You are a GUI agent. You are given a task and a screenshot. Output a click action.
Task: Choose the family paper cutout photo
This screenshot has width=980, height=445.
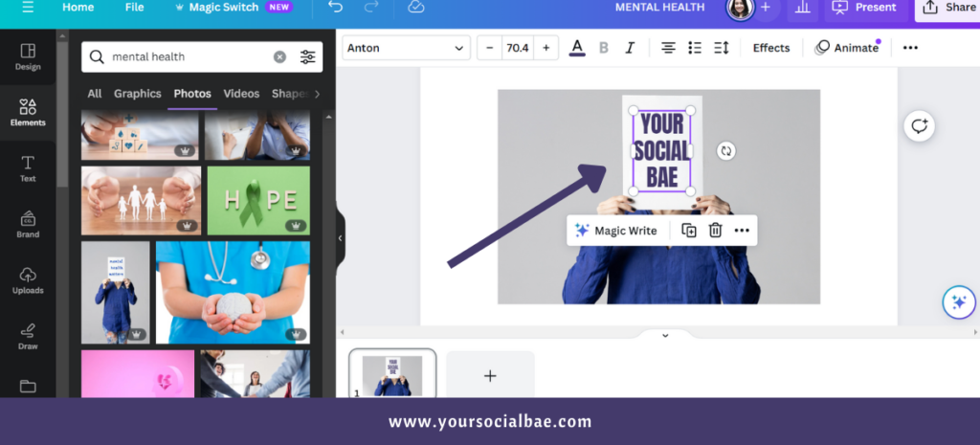tap(142, 200)
